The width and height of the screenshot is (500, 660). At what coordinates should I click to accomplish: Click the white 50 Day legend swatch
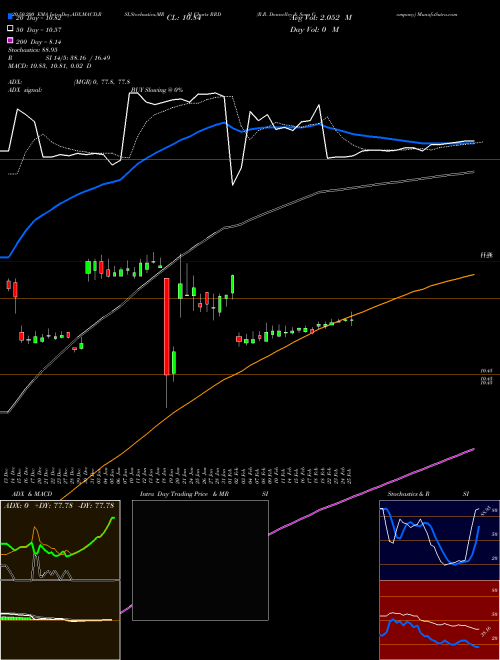(x=10, y=29)
